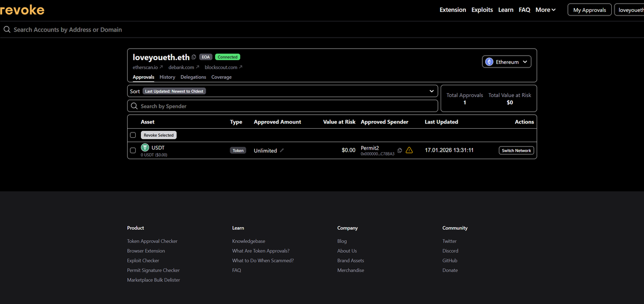This screenshot has height=304, width=644.
Task: Open the loveyoueth account dropdown
Action: click(x=629, y=10)
